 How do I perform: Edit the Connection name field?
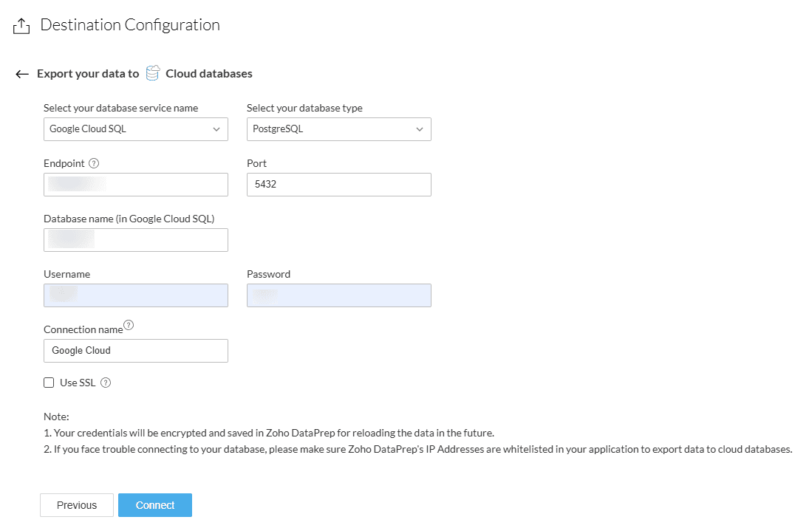point(135,351)
